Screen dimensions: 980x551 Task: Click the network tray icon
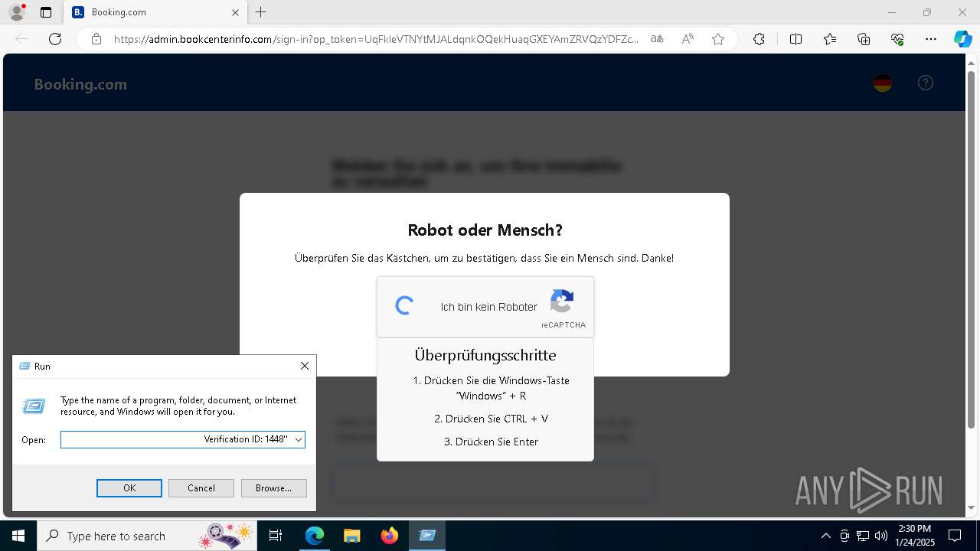coord(863,536)
